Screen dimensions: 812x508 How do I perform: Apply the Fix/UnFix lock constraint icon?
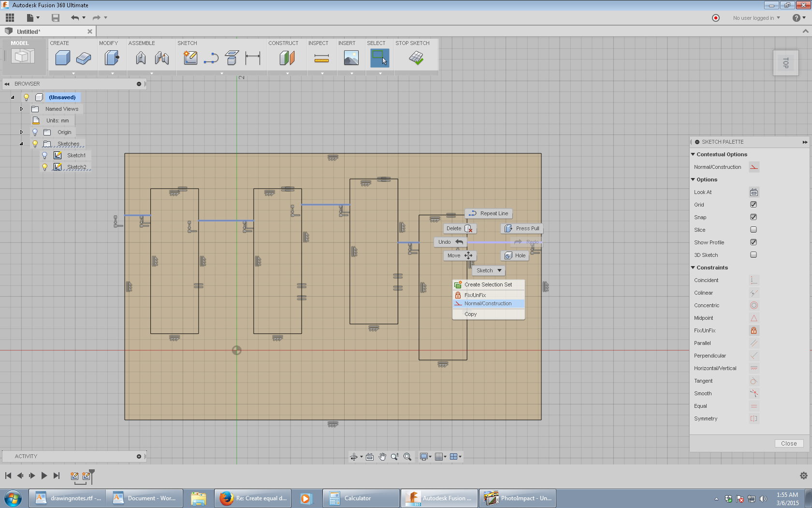pyautogui.click(x=754, y=330)
